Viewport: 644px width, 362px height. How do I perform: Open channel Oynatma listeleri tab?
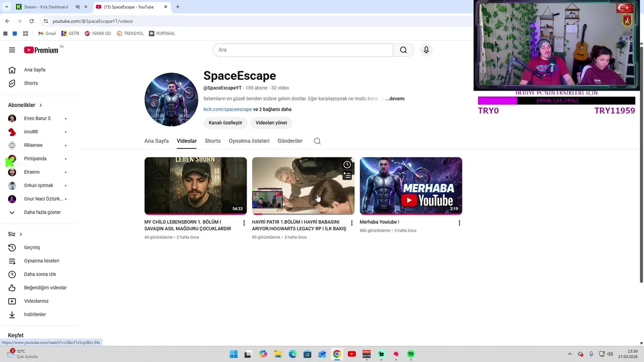click(x=249, y=141)
